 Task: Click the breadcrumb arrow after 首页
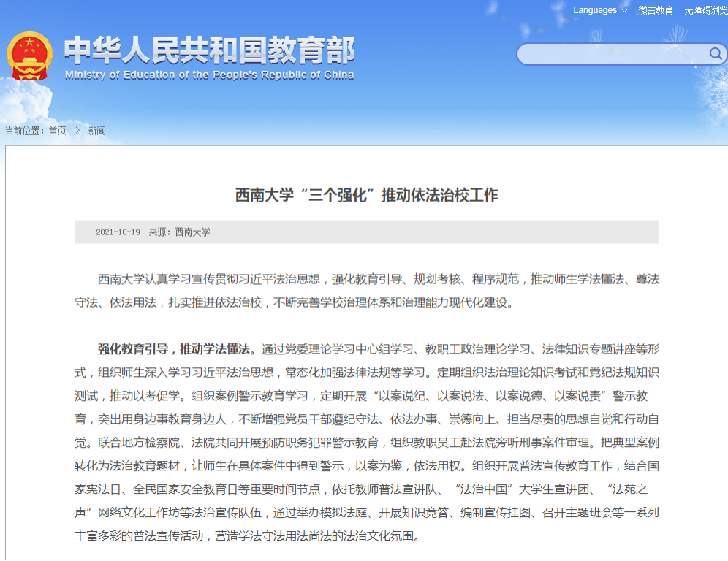(77, 131)
